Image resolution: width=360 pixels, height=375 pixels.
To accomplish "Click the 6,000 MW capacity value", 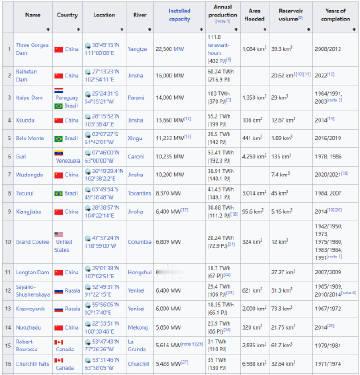I will (x=169, y=309).
